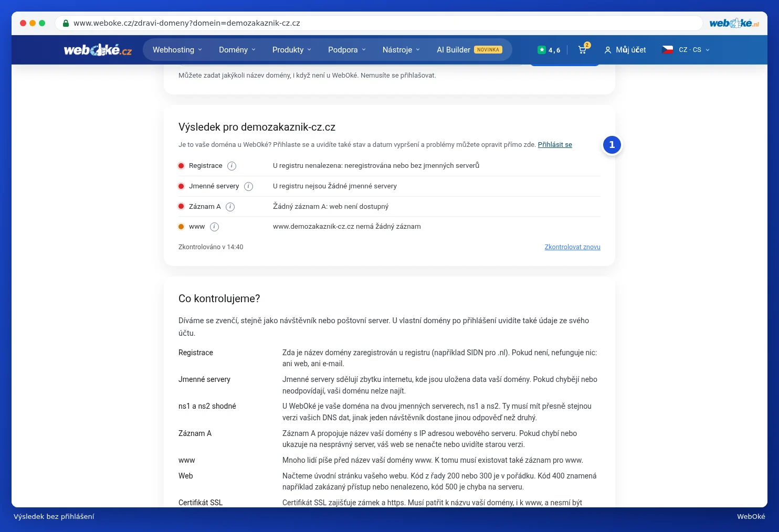Click the macOS yellow minimize button

pyautogui.click(x=33, y=23)
